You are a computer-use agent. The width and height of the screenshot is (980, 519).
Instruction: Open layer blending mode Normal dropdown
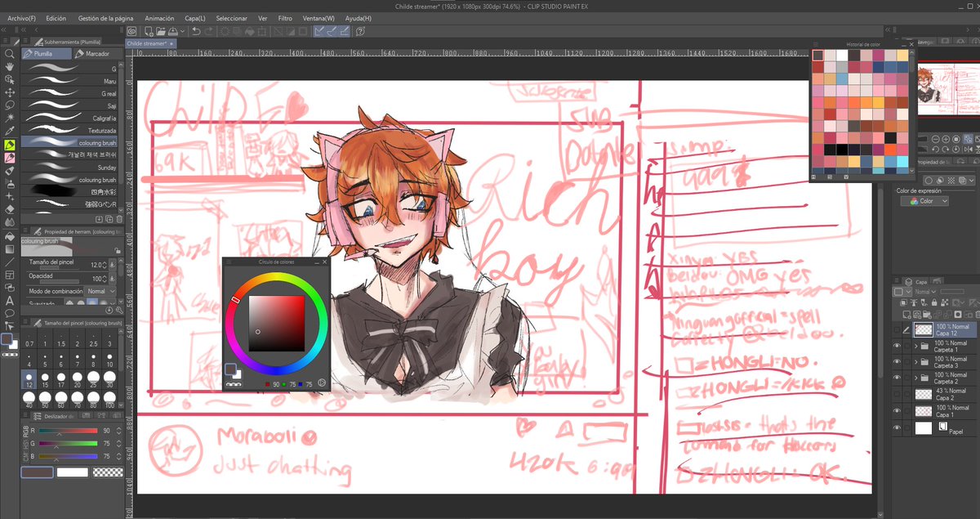click(x=924, y=292)
